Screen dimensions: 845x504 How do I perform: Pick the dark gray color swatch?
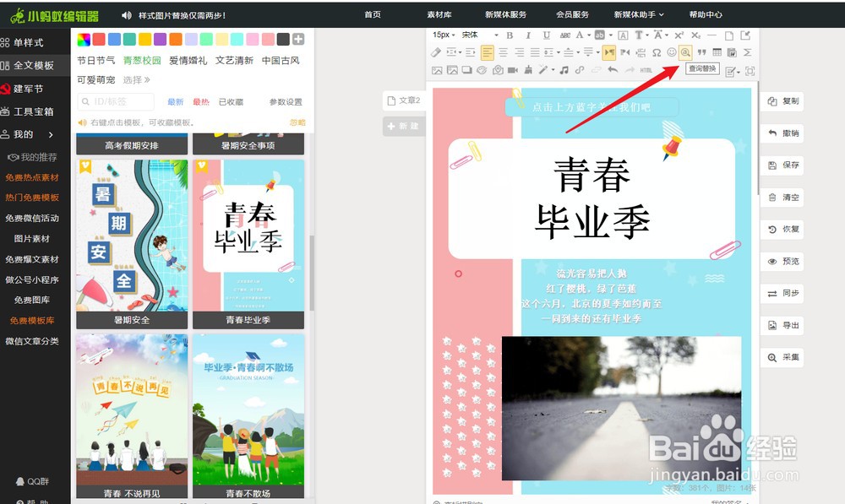[283, 39]
